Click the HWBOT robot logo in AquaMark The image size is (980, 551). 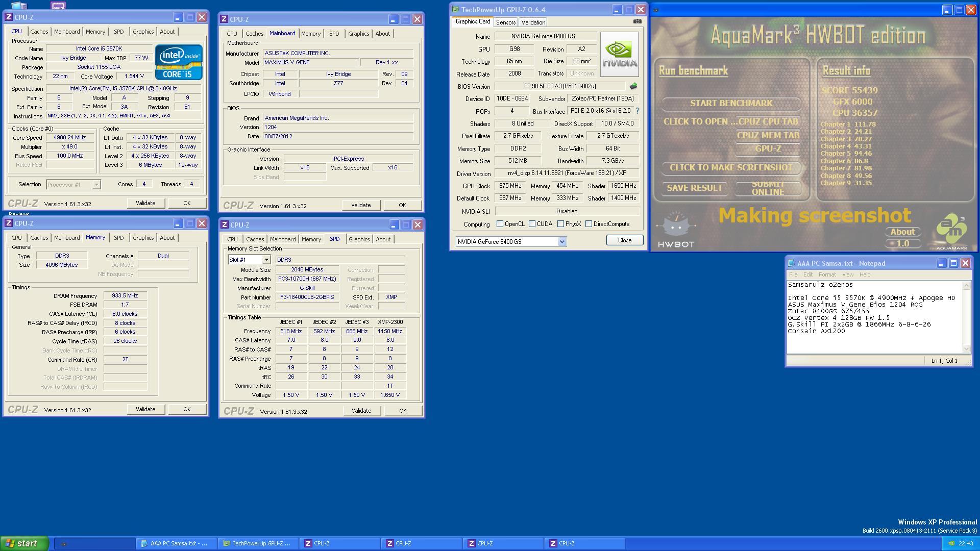point(676,230)
